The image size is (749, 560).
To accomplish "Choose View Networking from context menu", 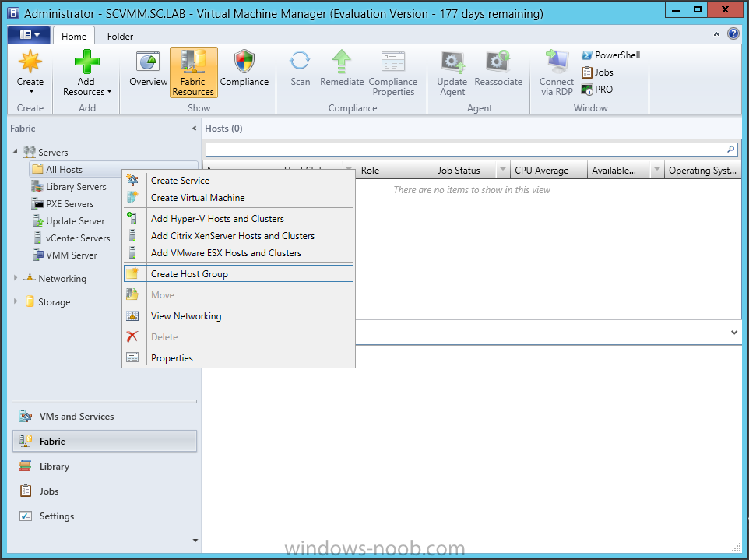I will tap(238, 316).
